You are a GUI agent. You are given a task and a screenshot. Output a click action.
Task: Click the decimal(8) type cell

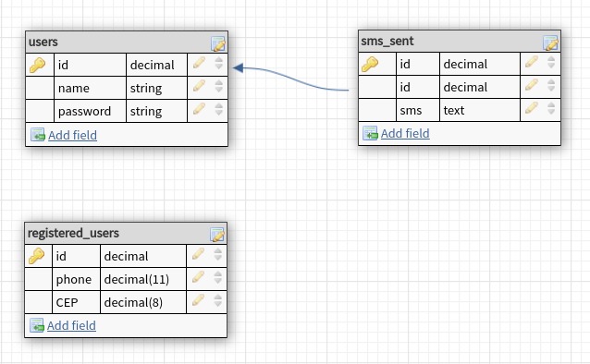[x=143, y=302]
